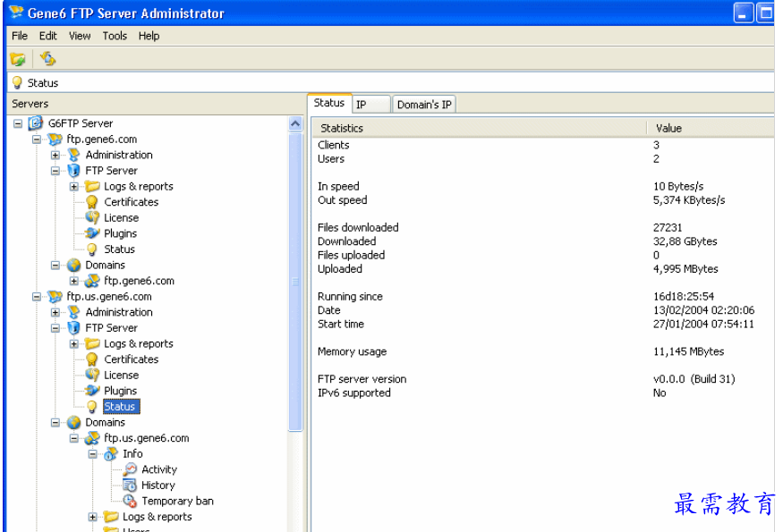Open the File menu
783x532 pixels.
coord(20,36)
